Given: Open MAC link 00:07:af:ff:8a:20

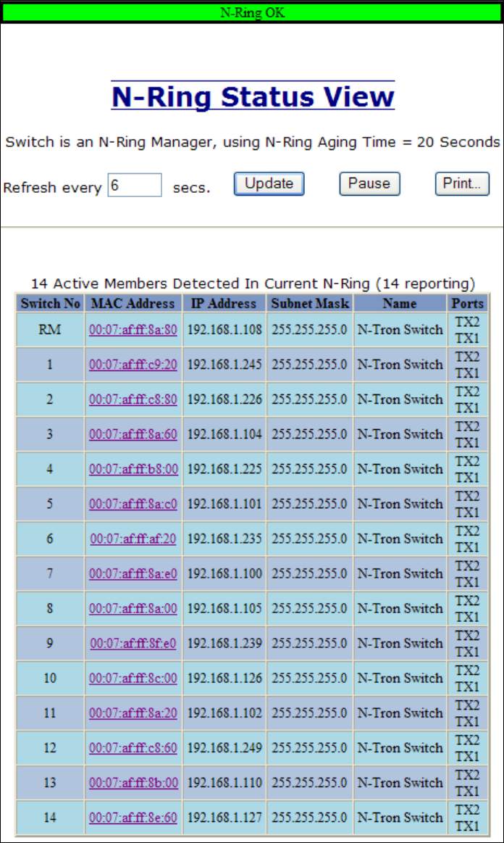Looking at the screenshot, I should (133, 713).
